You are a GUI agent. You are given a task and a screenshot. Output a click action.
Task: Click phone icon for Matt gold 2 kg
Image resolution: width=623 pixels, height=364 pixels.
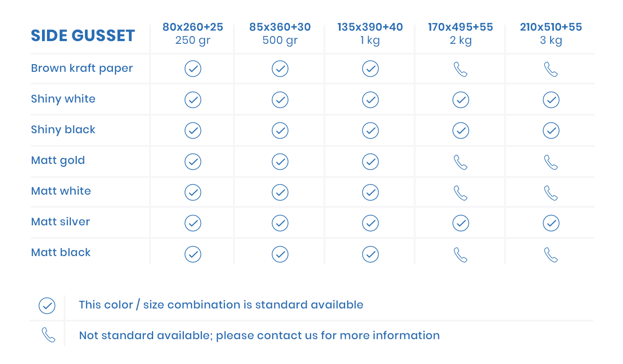460,162
